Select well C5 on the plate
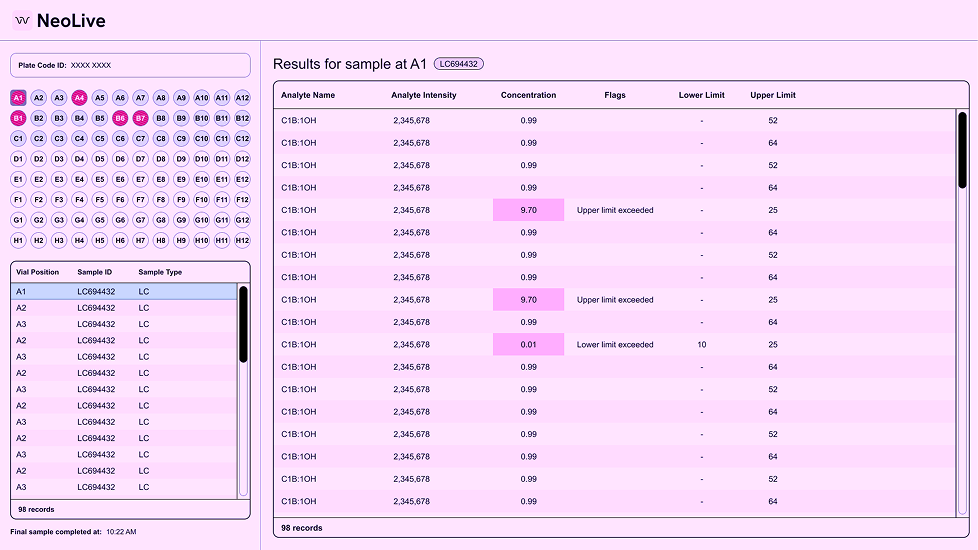Image resolution: width=978 pixels, height=550 pixels. coord(99,138)
